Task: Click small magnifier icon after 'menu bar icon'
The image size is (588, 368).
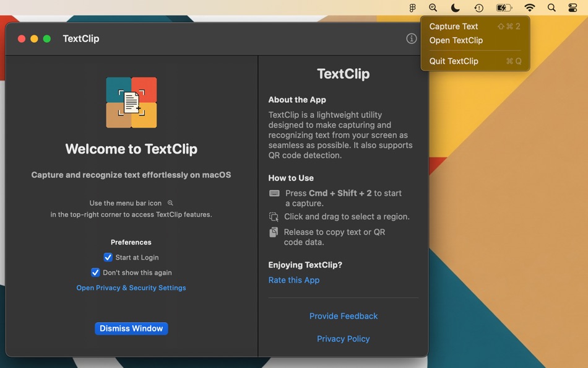Action: (x=170, y=203)
